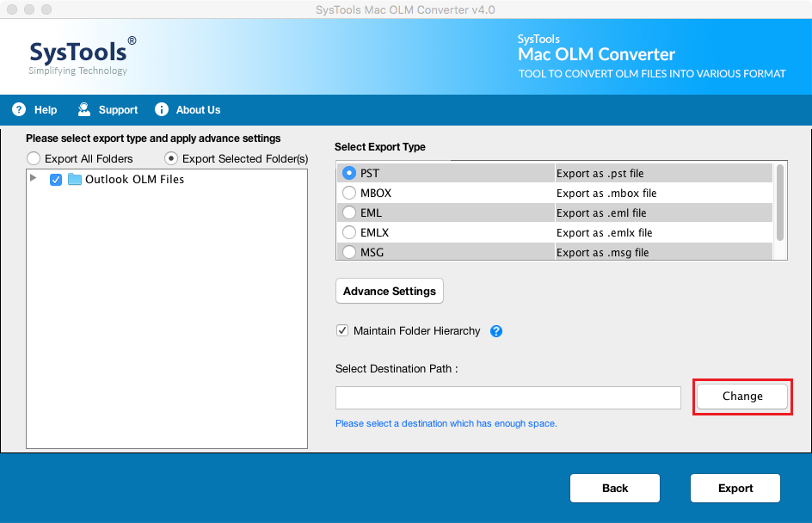This screenshot has width=812, height=523.
Task: Go Back to previous step
Action: pyautogui.click(x=614, y=488)
